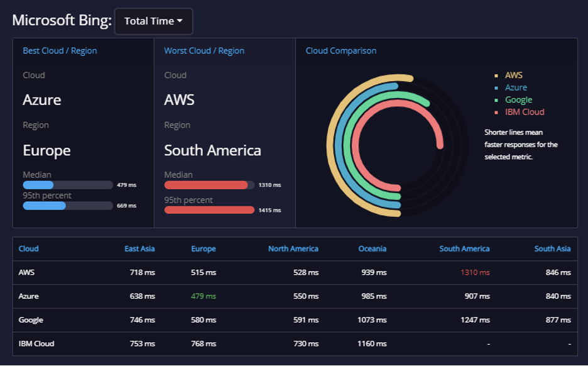Toggle the Google legend label
Viewport: 588px width, 366px height.
[x=518, y=100]
